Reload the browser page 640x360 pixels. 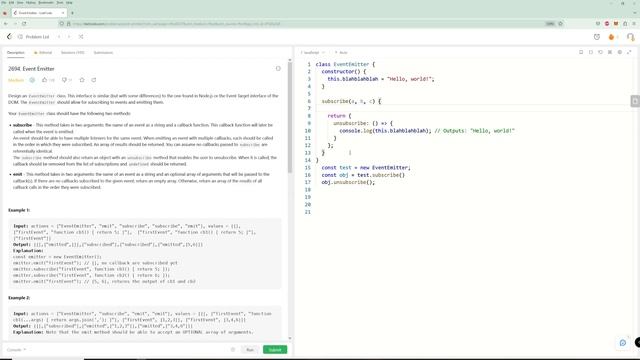(x=24, y=24)
